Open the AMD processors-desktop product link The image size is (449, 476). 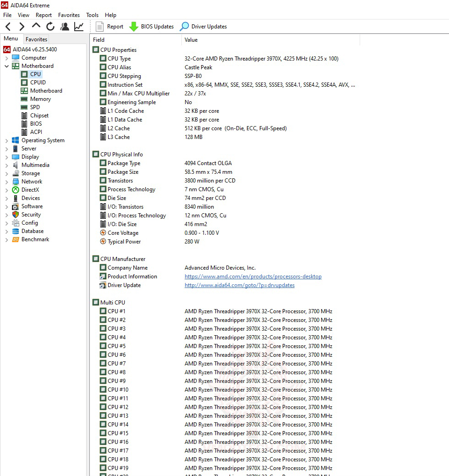(x=253, y=276)
